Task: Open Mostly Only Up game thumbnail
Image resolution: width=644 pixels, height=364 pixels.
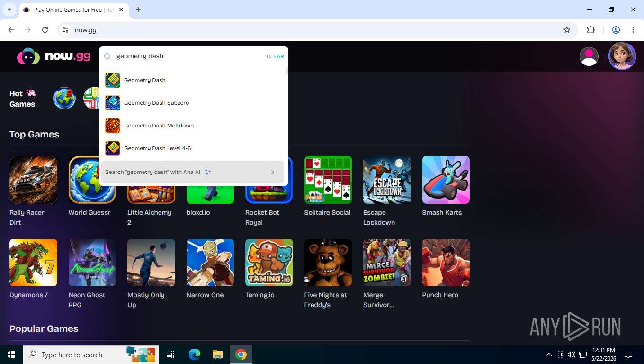Action: coord(151,263)
